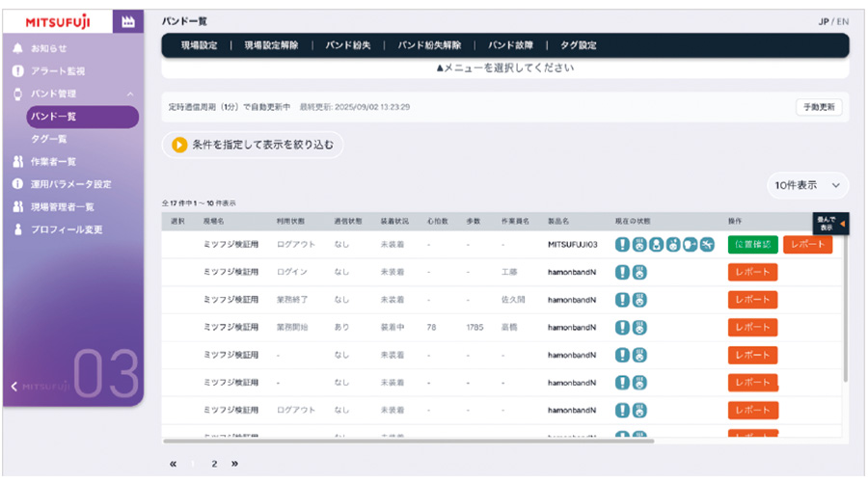The image size is (868, 482).
Task: Collapse the バンド管理 sidebar section
Action: click(x=129, y=94)
